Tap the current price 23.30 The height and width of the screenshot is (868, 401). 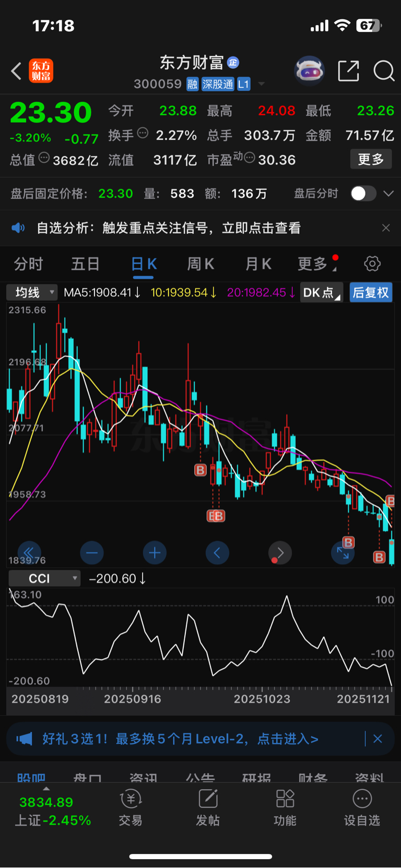tap(51, 113)
